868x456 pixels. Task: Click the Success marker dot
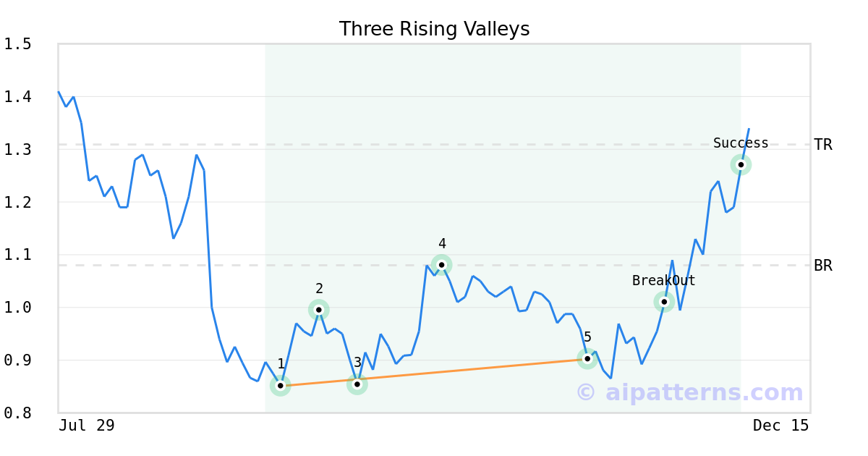click(741, 164)
